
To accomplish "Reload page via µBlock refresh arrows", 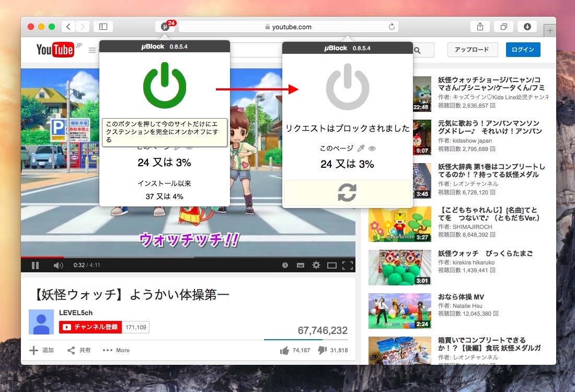I will point(347,192).
